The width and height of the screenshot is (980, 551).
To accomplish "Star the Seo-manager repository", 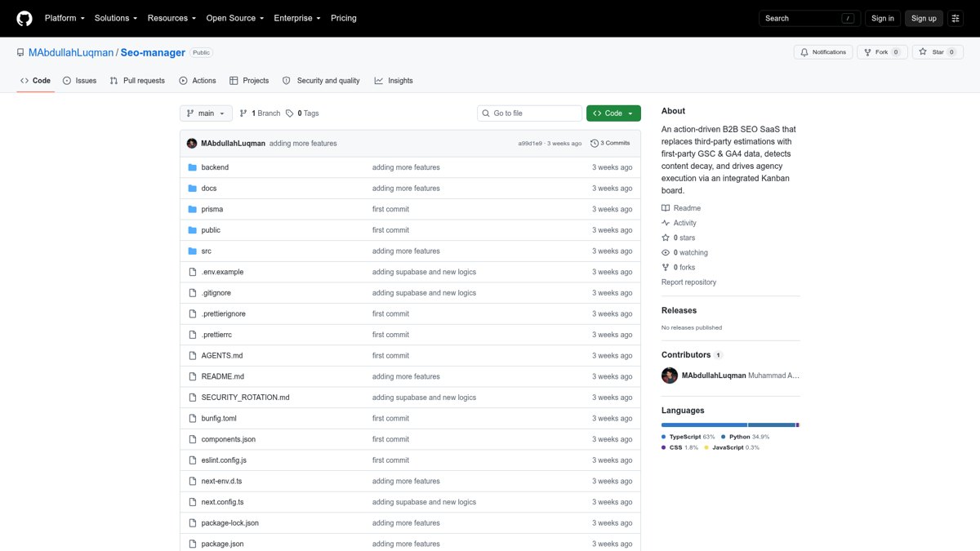I will click(x=938, y=52).
